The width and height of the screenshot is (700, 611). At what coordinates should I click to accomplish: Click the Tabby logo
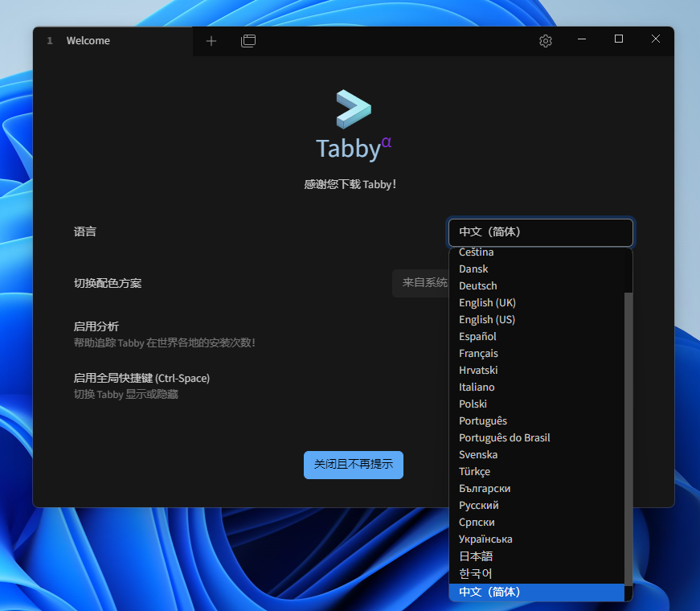[x=352, y=107]
